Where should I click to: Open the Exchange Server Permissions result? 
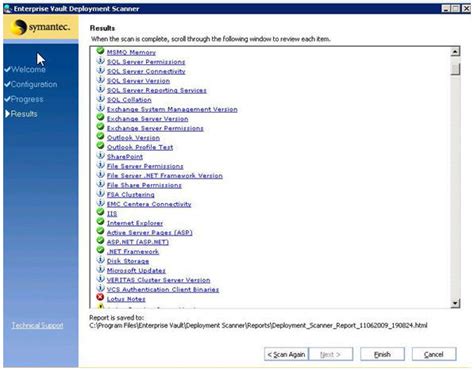155,128
